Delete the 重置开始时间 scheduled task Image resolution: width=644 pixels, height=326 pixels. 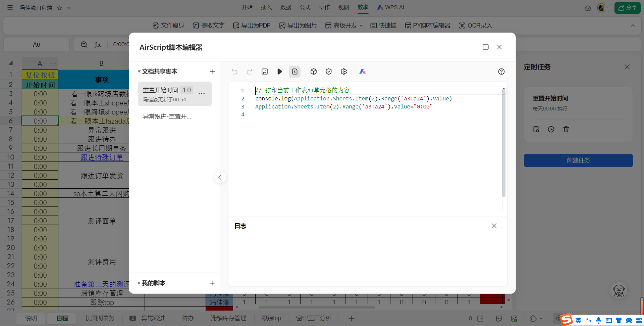(x=566, y=129)
